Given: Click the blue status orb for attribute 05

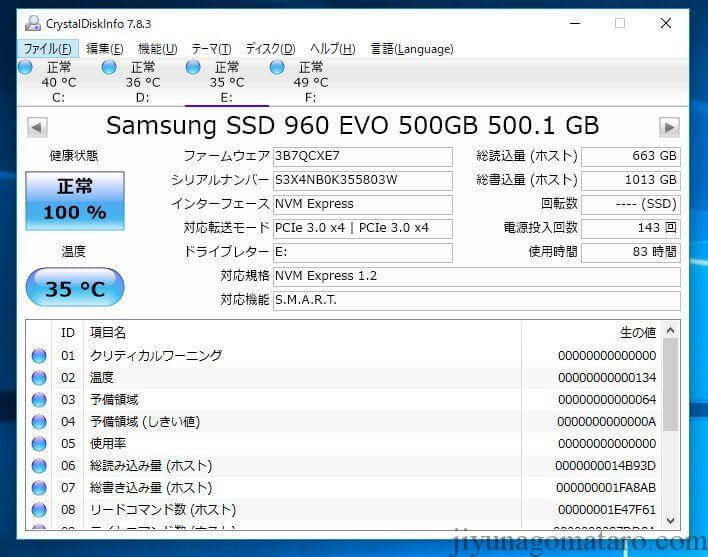Looking at the screenshot, I should click(x=39, y=444).
